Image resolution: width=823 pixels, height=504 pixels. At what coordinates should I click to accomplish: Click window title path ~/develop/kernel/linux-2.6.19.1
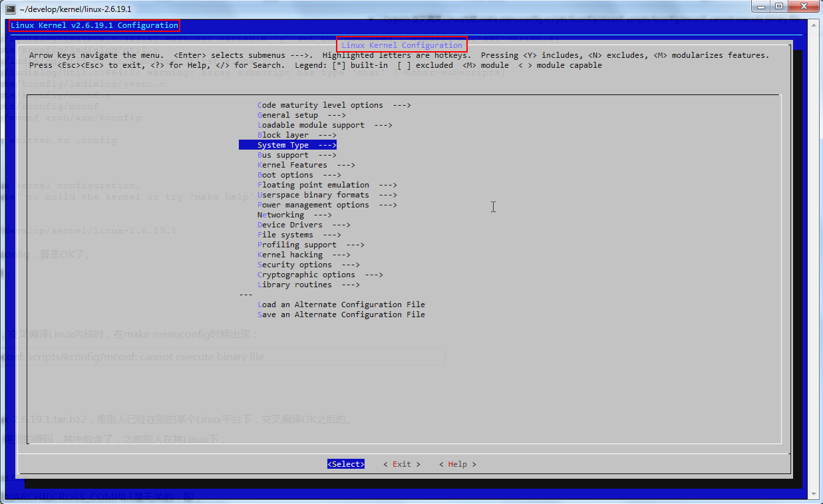(76, 9)
